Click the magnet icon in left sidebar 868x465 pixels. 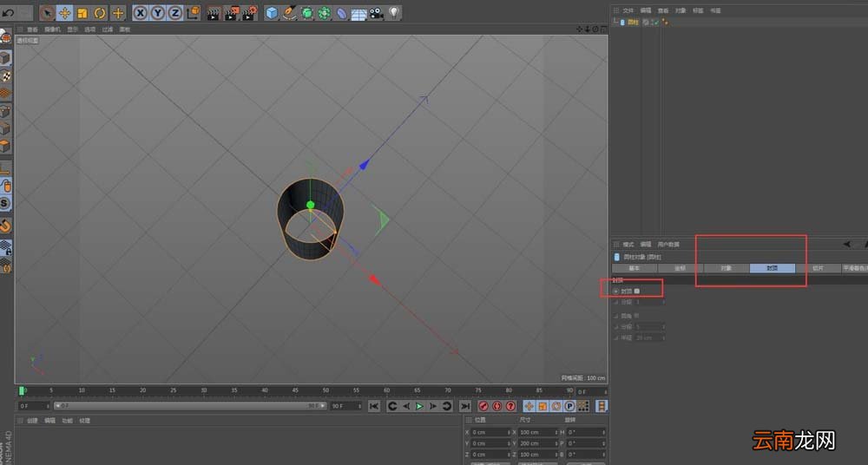(5, 226)
